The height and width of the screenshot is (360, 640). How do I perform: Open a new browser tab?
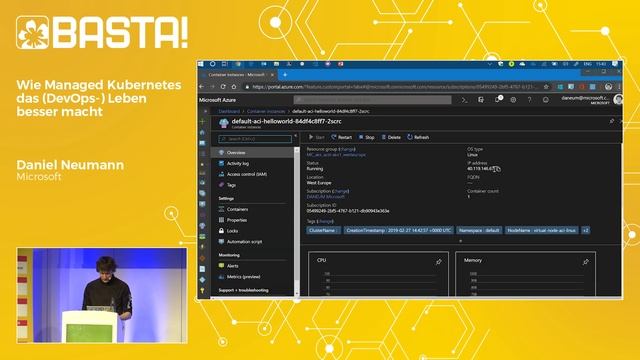tap(285, 75)
